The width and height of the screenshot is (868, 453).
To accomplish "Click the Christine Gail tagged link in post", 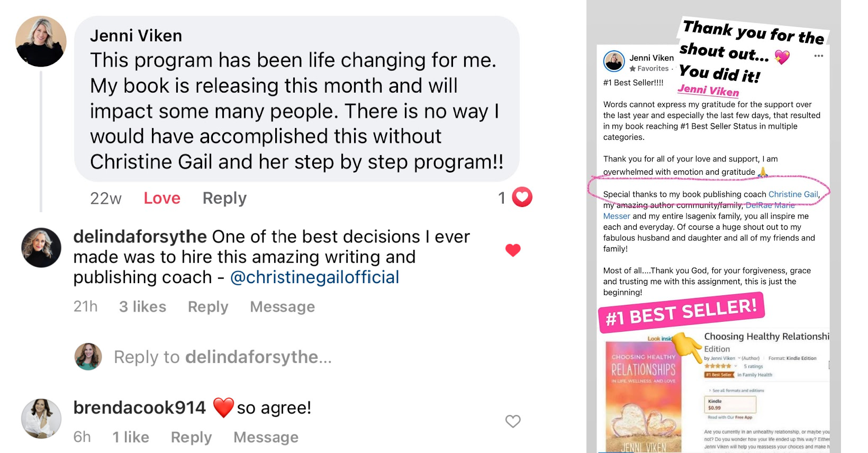I will pyautogui.click(x=793, y=194).
